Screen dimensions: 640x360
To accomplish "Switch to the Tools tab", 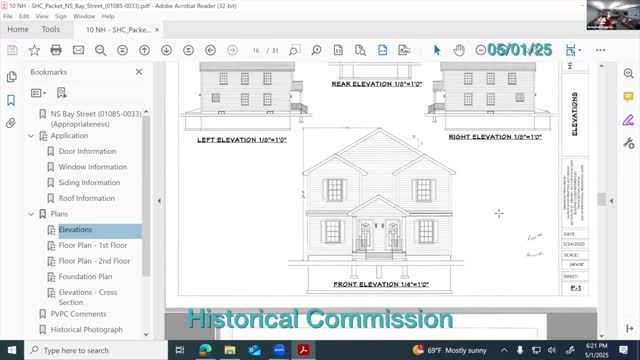I will click(x=51, y=29).
